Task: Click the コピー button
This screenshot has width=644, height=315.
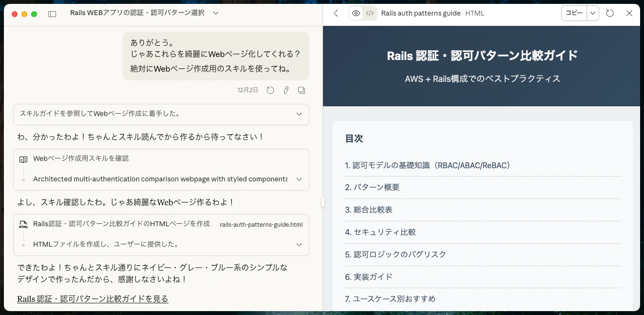Action: [x=574, y=13]
